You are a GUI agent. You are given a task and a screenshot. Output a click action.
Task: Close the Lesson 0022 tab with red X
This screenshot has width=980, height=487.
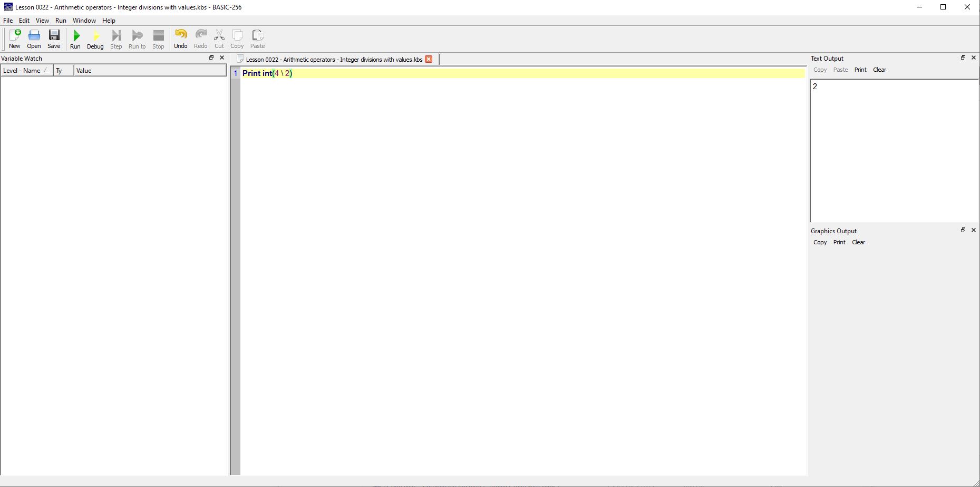click(429, 59)
